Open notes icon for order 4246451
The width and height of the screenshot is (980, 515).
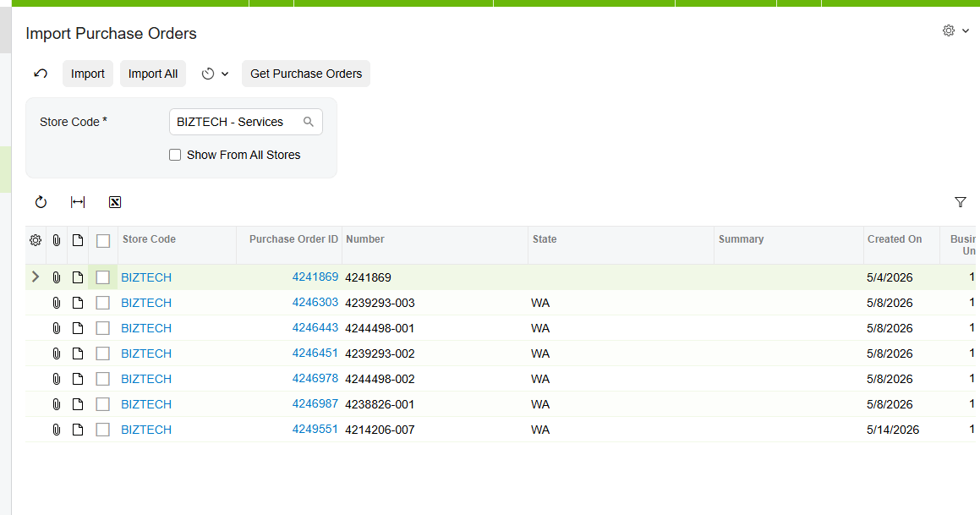(x=78, y=353)
